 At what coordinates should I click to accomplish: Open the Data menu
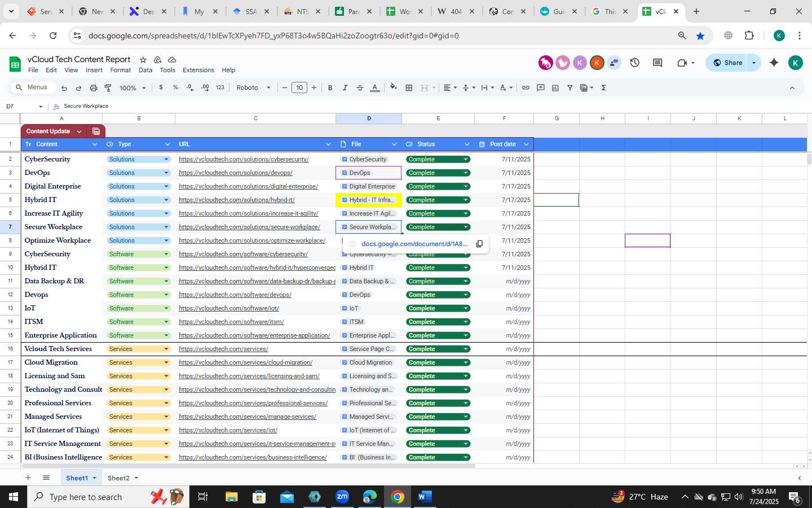coord(145,70)
